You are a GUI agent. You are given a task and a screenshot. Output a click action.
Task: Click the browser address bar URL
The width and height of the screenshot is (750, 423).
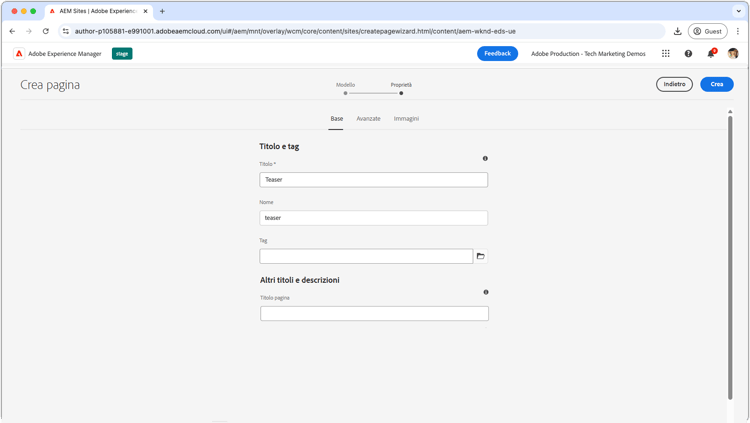[x=295, y=31]
